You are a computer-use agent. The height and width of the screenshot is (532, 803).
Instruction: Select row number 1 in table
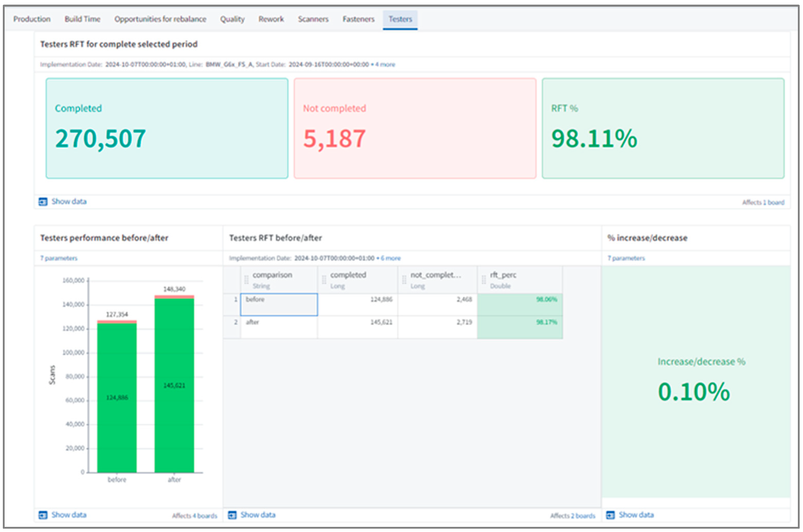click(x=232, y=305)
